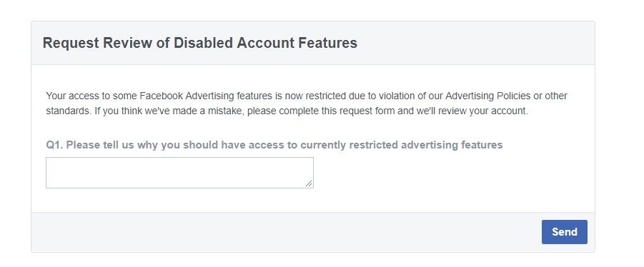Image resolution: width=644 pixels, height=267 pixels.
Task: Click the Q1 question label text
Action: coord(274,145)
